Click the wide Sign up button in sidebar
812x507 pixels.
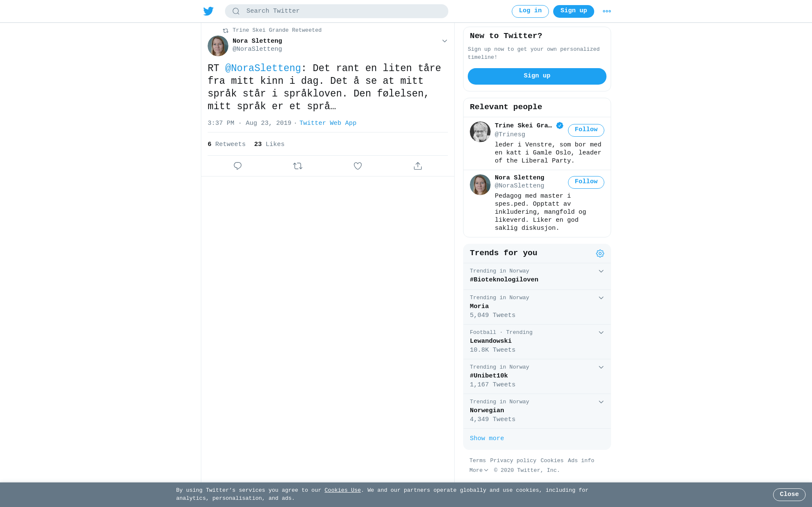coord(537,76)
